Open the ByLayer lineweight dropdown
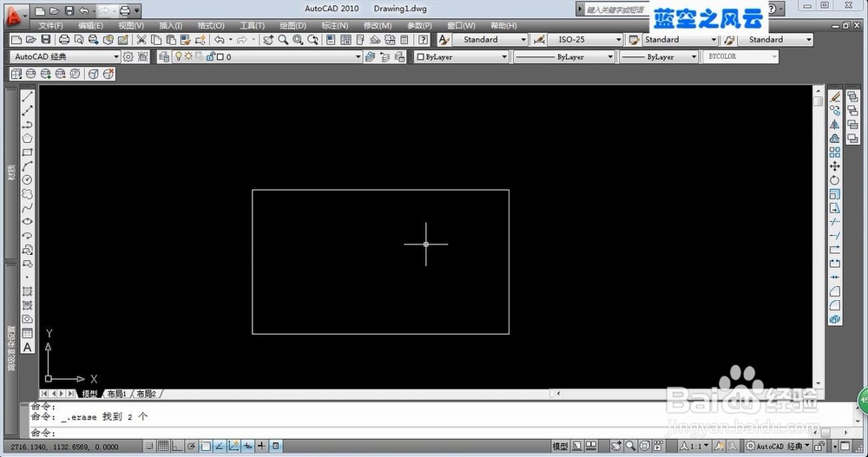This screenshot has width=868, height=457. (x=658, y=56)
